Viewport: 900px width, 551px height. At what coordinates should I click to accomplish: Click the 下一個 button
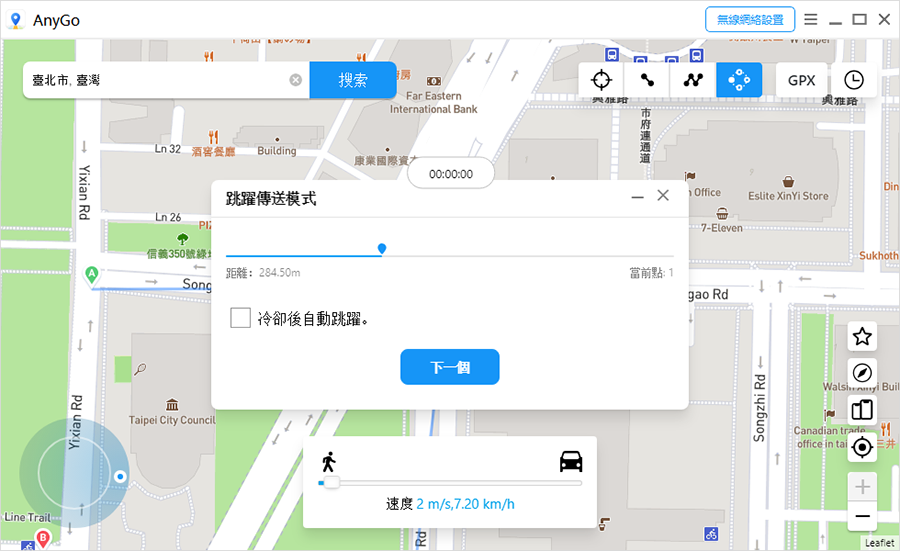[449, 367]
